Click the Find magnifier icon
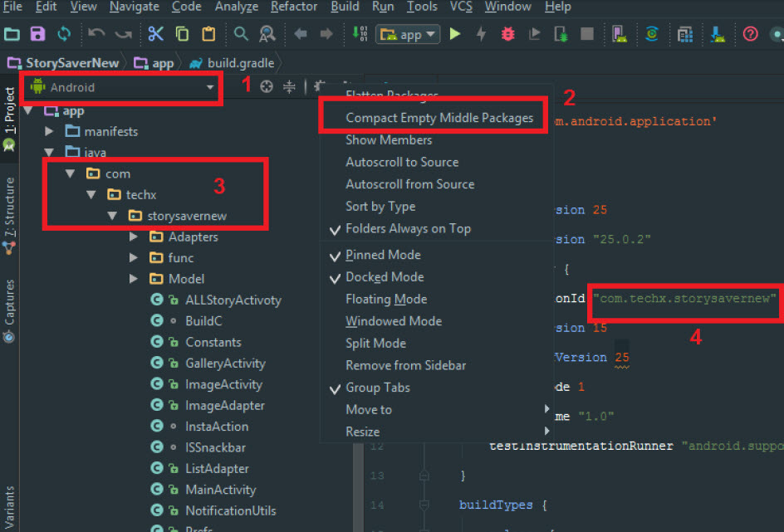 [241, 34]
